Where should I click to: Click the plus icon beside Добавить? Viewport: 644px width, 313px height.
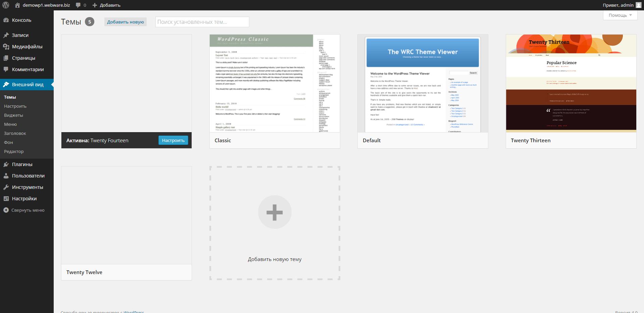(x=95, y=5)
